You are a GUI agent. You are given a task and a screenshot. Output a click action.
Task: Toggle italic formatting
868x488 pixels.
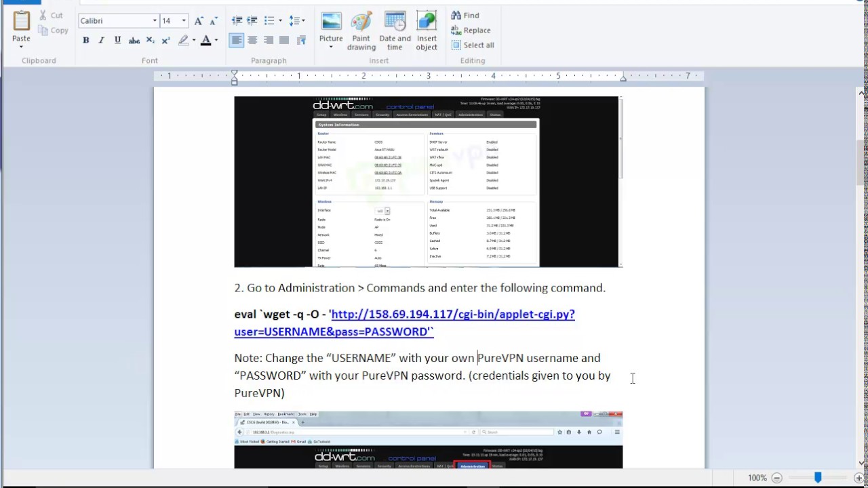(x=102, y=41)
